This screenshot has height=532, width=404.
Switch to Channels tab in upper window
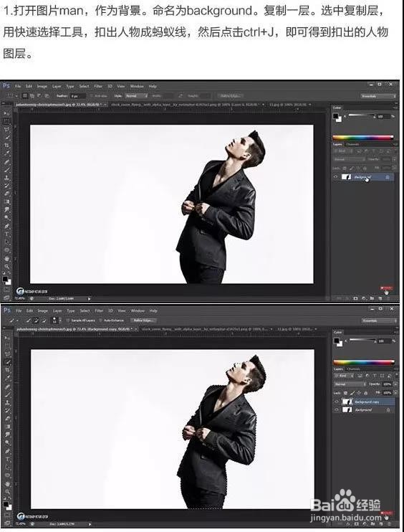pos(352,144)
